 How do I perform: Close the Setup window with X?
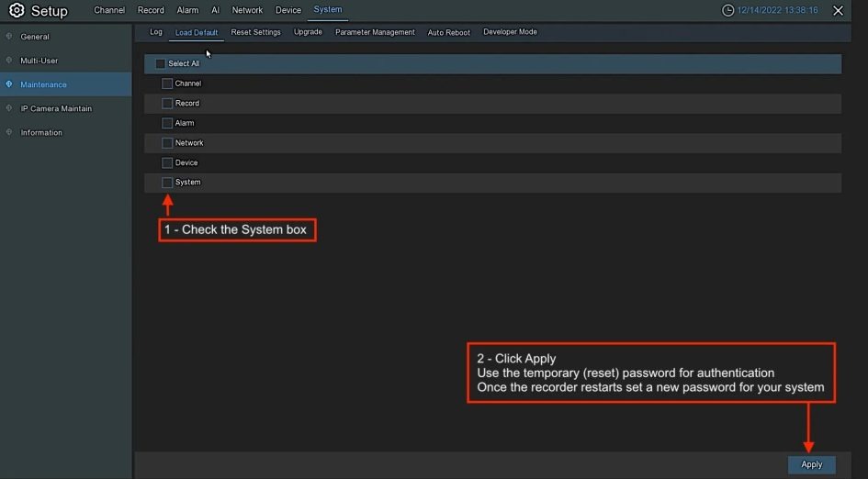[x=838, y=11]
